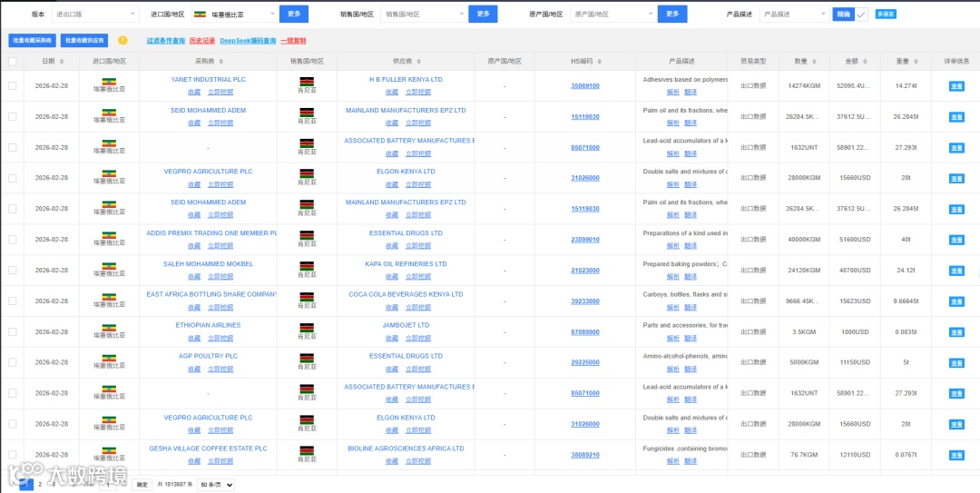Sort by 数量 using its sort arrows
Image resolution: width=980 pixels, height=493 pixels.
(x=814, y=62)
